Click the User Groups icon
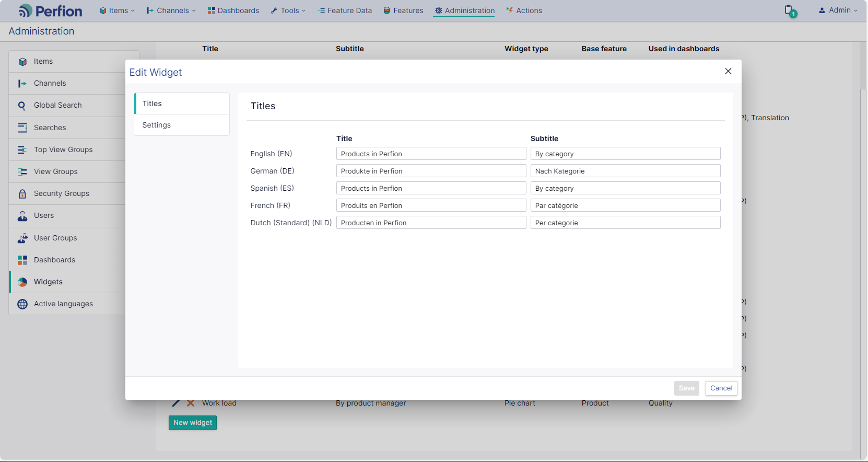Screen dimensions: 868x462 22,238
